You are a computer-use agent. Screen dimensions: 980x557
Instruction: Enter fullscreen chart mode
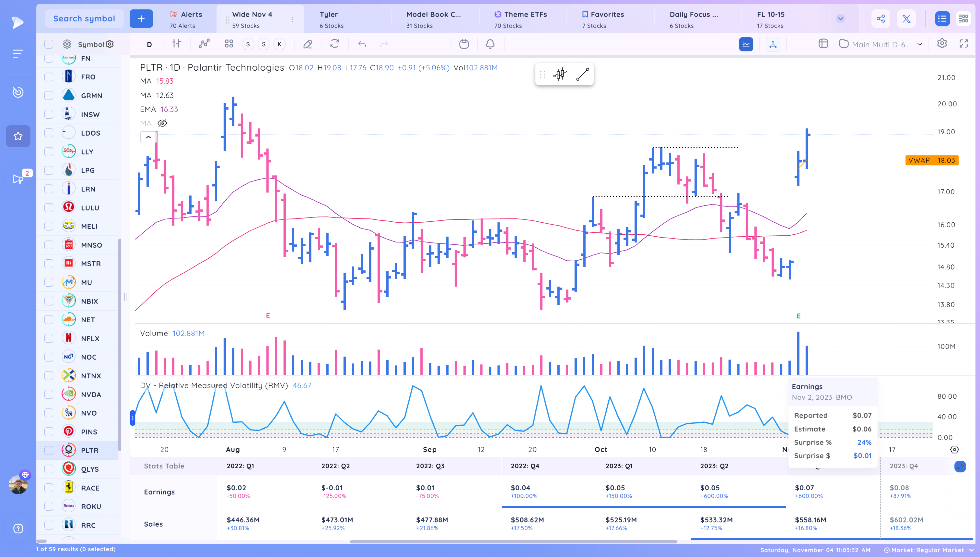(x=964, y=44)
